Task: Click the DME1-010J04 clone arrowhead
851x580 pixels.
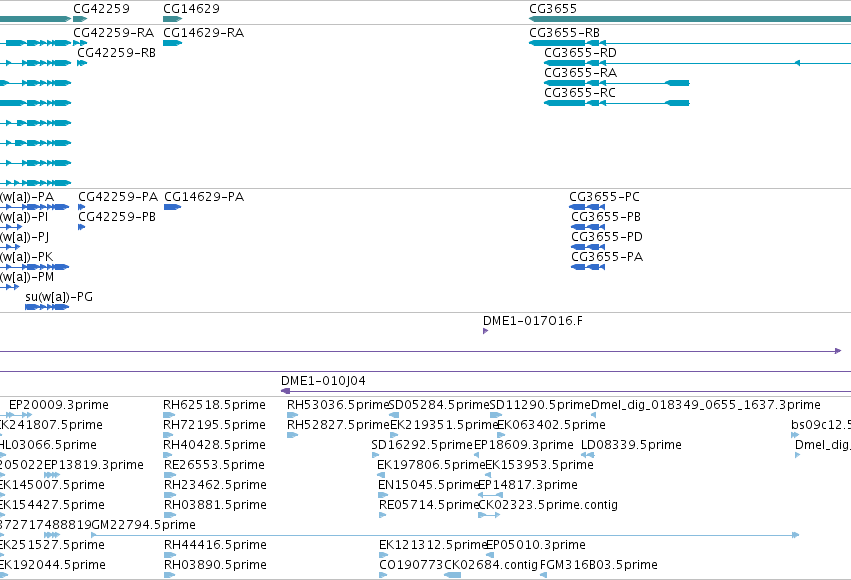Action: pos(285,391)
